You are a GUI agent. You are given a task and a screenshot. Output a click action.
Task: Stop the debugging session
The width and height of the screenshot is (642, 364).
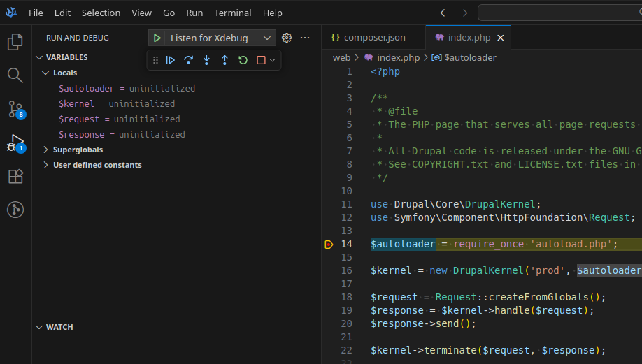pyautogui.click(x=261, y=60)
